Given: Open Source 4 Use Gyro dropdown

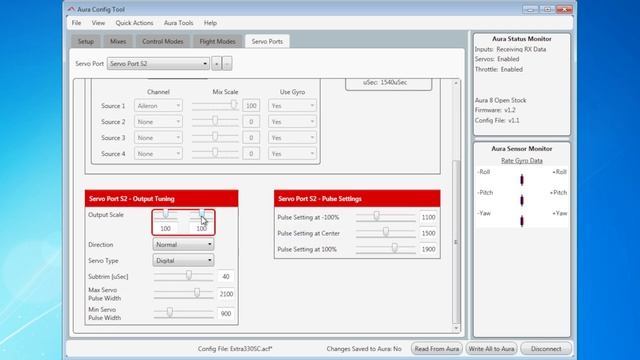Looking at the screenshot, I should pyautogui.click(x=292, y=153).
